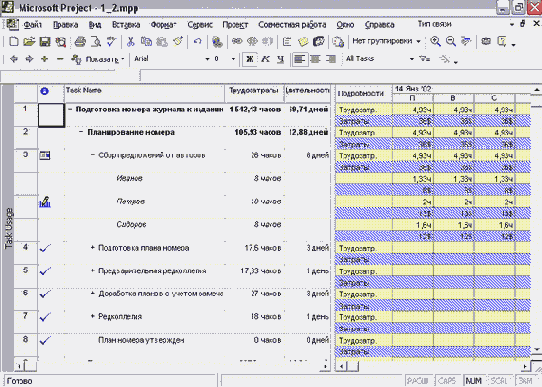
Task: Undo the last action
Action: click(197, 42)
